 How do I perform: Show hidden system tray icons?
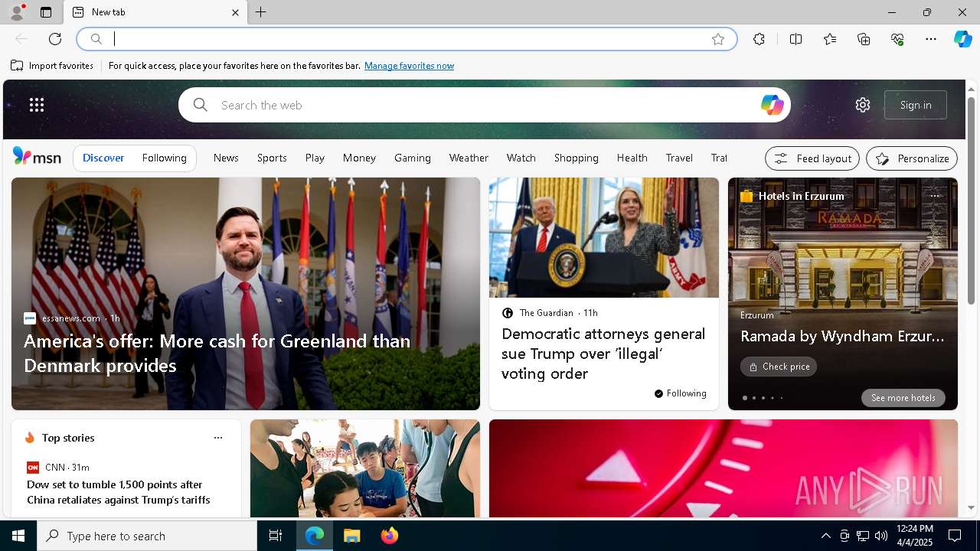click(825, 536)
